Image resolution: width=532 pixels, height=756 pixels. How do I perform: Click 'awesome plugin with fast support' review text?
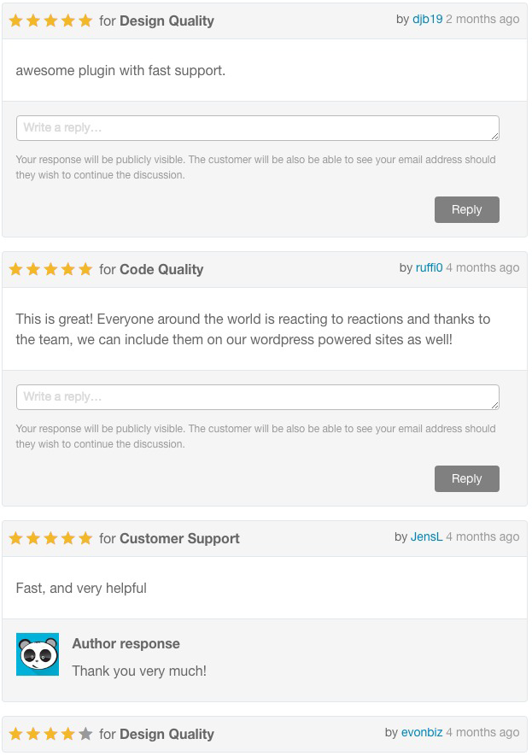pos(120,70)
